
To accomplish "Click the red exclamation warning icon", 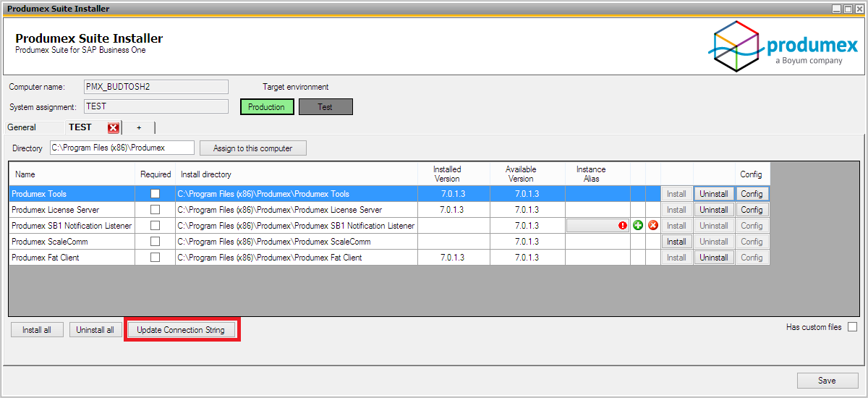I will [x=622, y=226].
